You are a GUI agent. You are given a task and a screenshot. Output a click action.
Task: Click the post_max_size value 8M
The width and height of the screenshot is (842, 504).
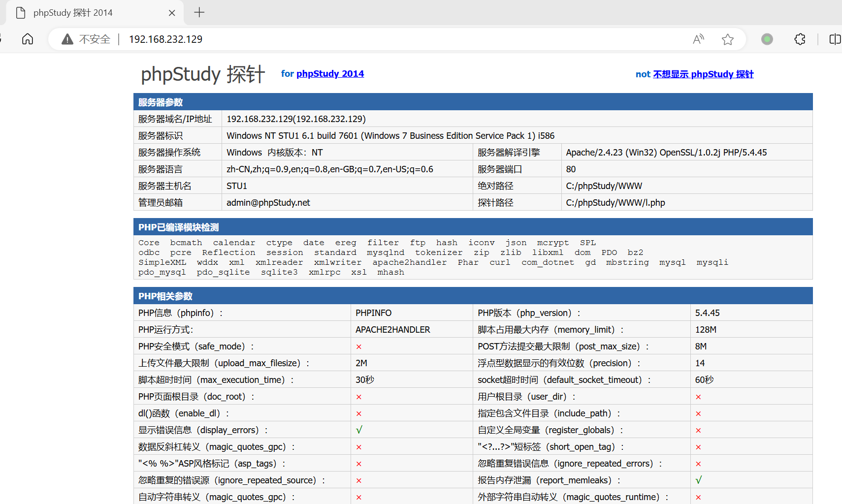click(701, 346)
